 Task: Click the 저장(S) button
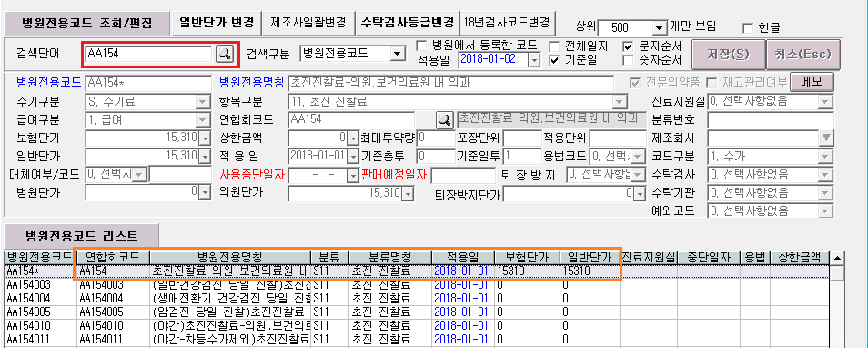pyautogui.click(x=728, y=55)
